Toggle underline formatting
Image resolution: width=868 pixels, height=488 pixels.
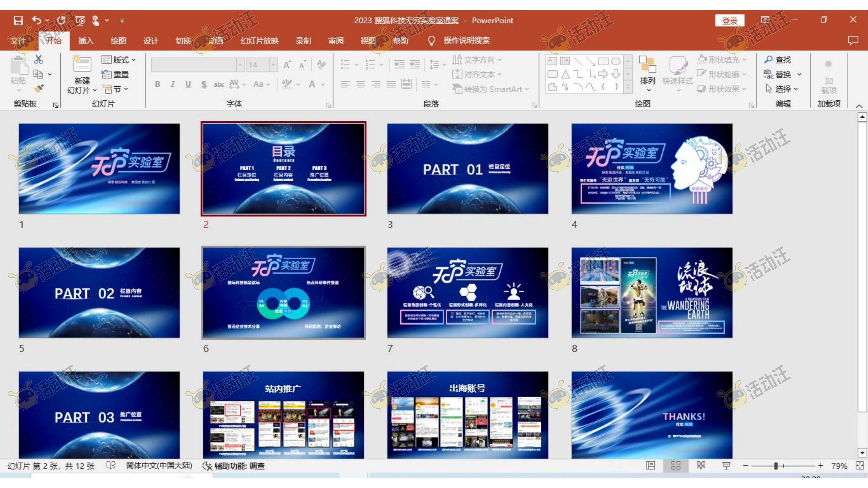(188, 84)
